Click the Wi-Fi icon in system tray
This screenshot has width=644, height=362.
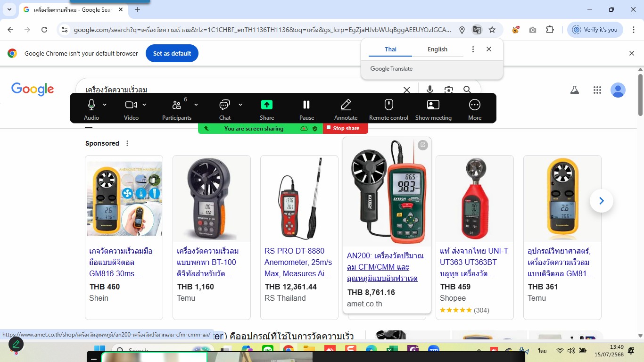(560, 351)
